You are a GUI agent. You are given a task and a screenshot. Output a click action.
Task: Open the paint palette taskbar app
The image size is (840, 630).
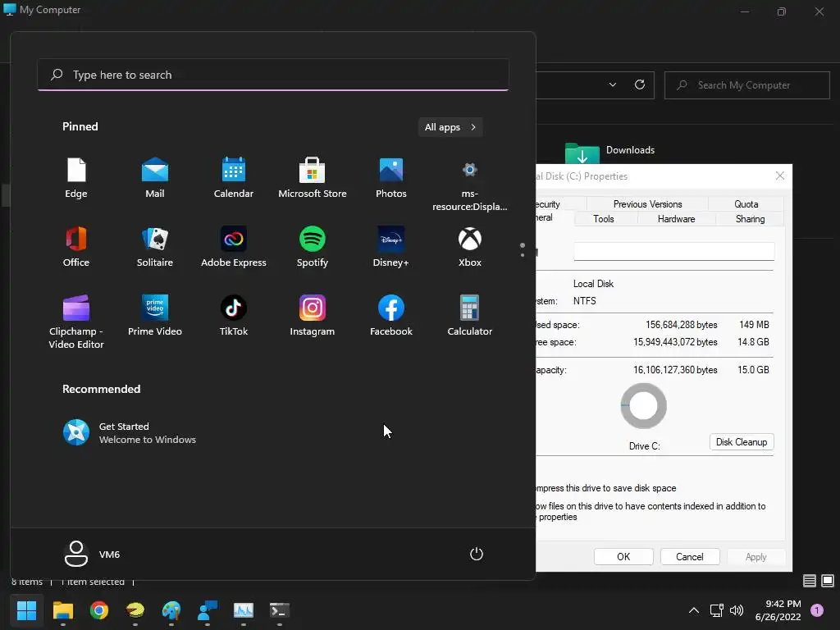[x=171, y=610]
